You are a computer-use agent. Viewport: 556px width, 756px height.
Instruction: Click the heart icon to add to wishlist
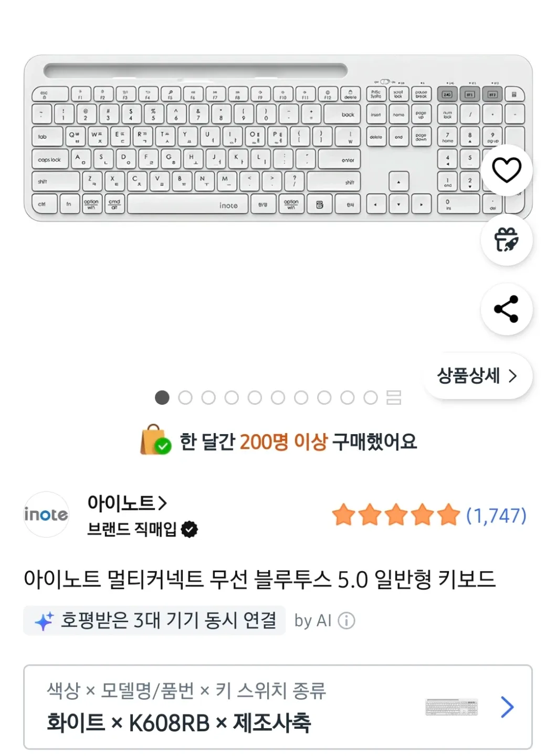pos(506,170)
